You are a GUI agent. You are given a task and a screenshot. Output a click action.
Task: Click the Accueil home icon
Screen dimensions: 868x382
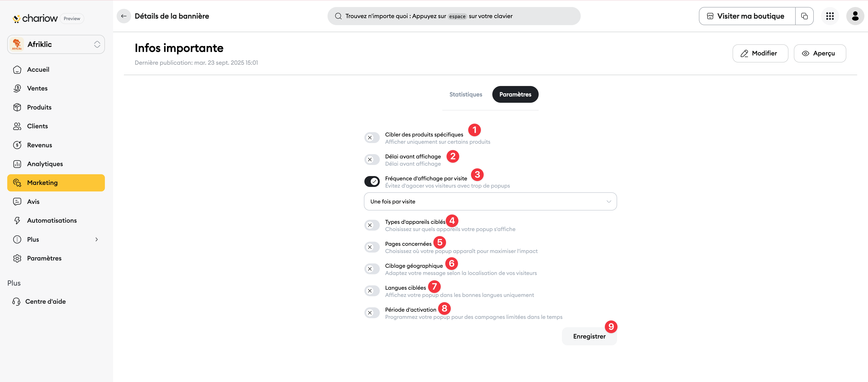pos(17,69)
